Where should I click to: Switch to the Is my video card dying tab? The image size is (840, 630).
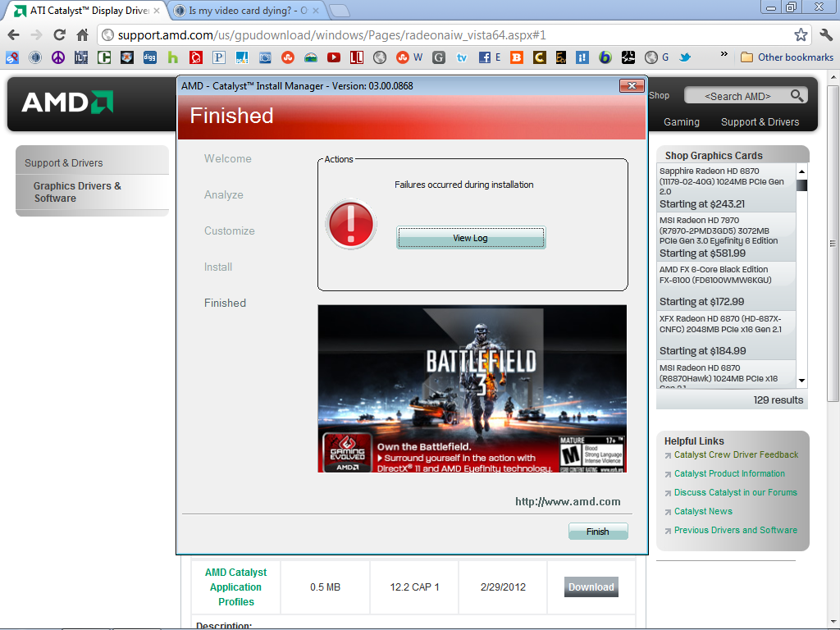(247, 11)
